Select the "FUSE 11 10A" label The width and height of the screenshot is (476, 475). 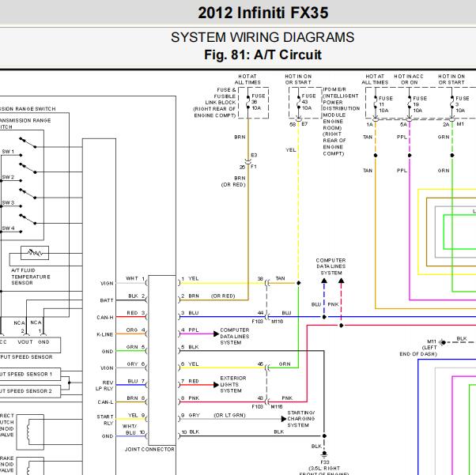[386, 104]
